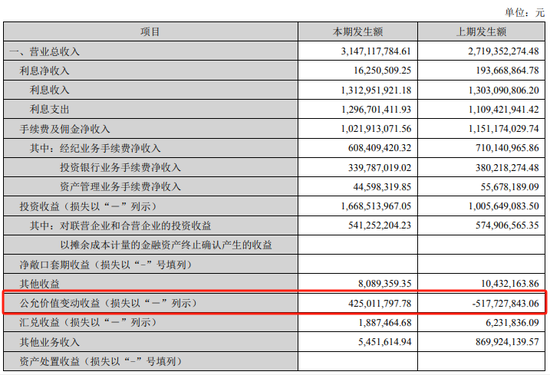The width and height of the screenshot is (550, 375).
Task: Click the 汇兑收益 row label
Action: [88, 322]
